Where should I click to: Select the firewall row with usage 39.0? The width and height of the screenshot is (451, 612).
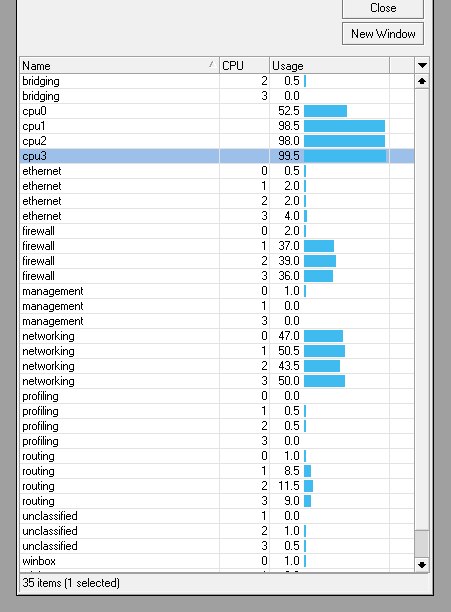coord(217,261)
